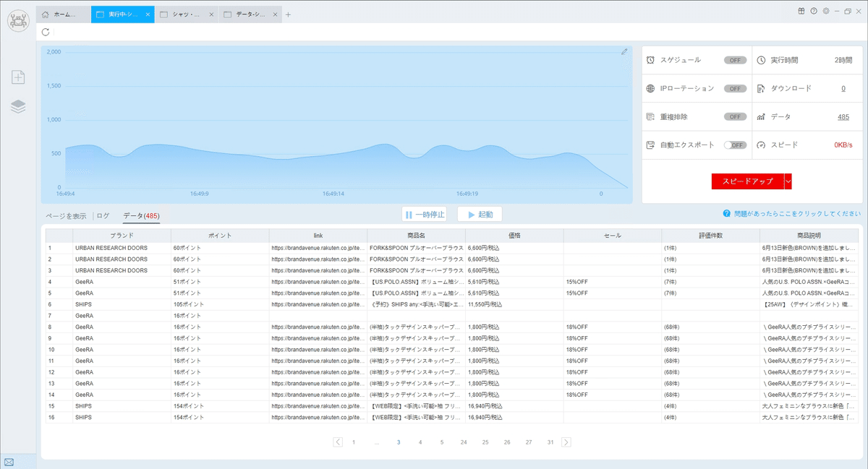Switch to the ホーム tab

64,14
